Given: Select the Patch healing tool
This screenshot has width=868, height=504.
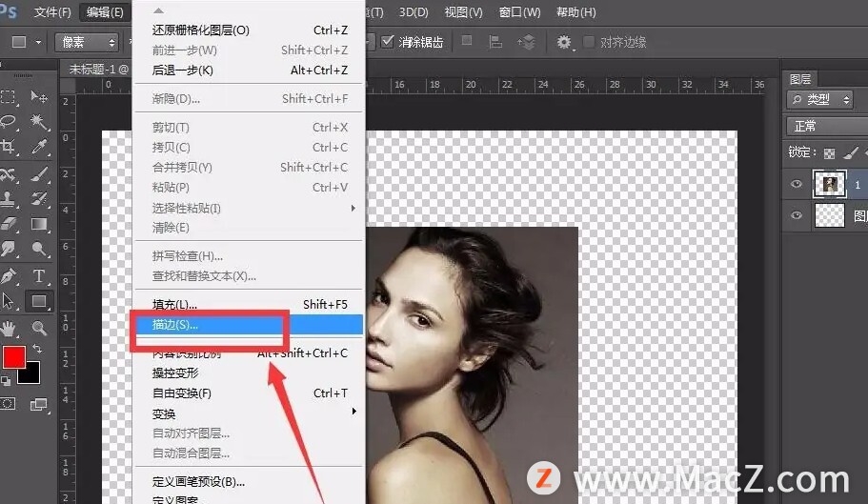Looking at the screenshot, I should (8, 174).
